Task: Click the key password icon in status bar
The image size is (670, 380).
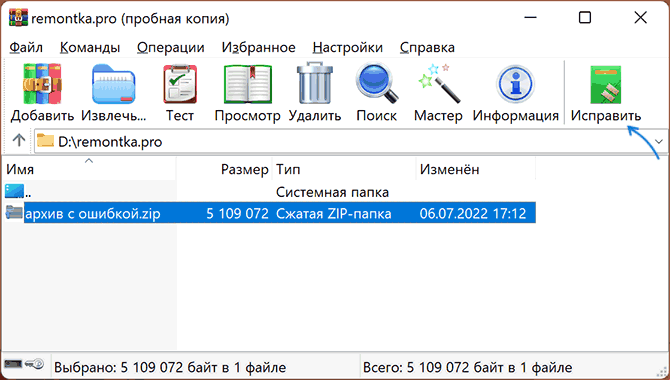Action: 34,364
